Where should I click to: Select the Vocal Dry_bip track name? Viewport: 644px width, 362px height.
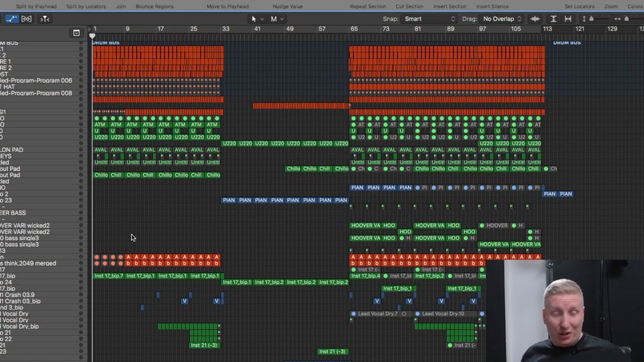[x=19, y=326]
